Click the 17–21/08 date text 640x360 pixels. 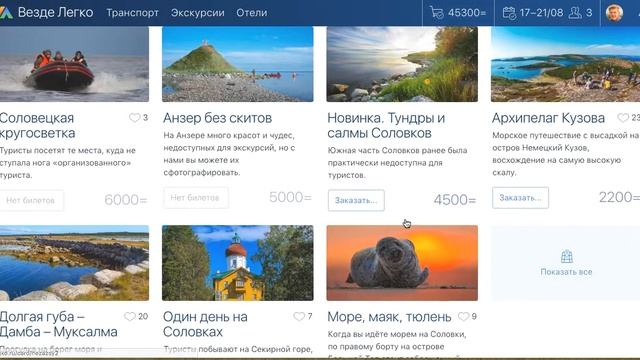click(x=542, y=13)
